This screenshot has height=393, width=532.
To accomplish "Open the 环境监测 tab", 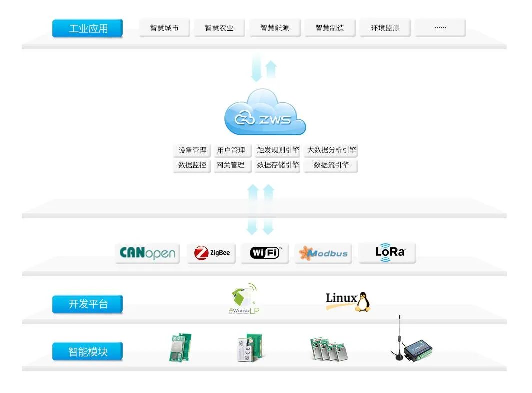I will pyautogui.click(x=385, y=28).
